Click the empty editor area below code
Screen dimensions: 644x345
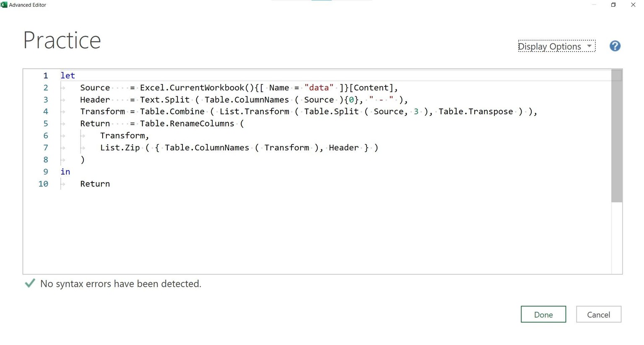point(317,232)
